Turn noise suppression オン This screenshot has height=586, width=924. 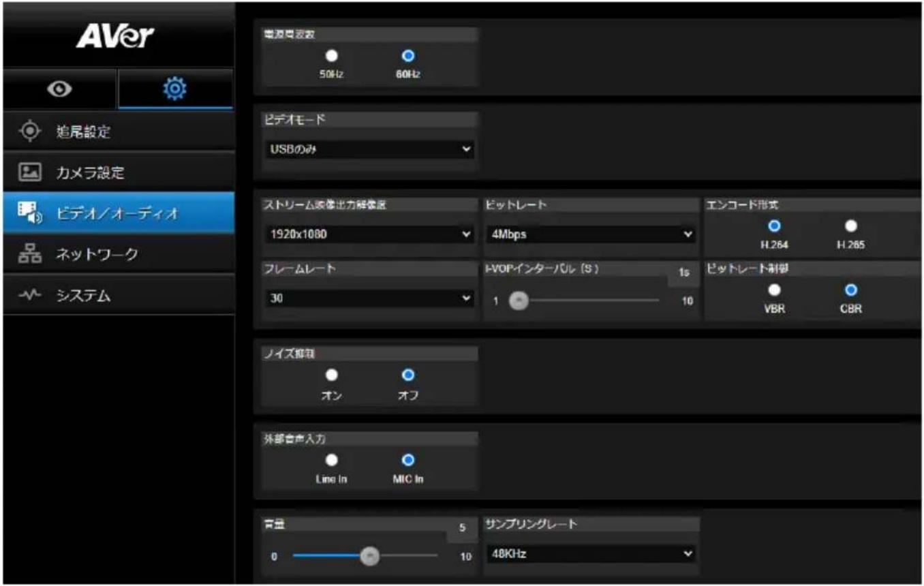[x=332, y=375]
